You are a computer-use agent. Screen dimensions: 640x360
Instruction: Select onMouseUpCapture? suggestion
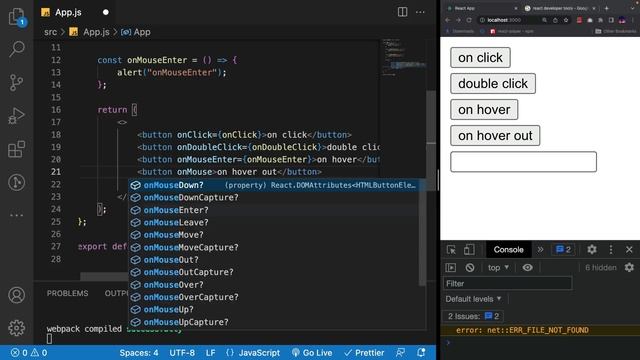pyautogui.click(x=273, y=322)
